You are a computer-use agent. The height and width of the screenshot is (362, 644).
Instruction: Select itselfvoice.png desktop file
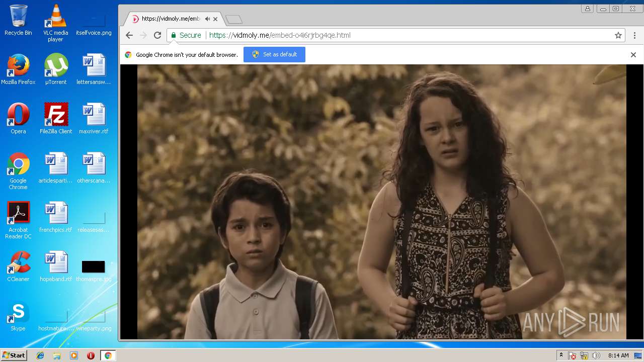point(94,24)
